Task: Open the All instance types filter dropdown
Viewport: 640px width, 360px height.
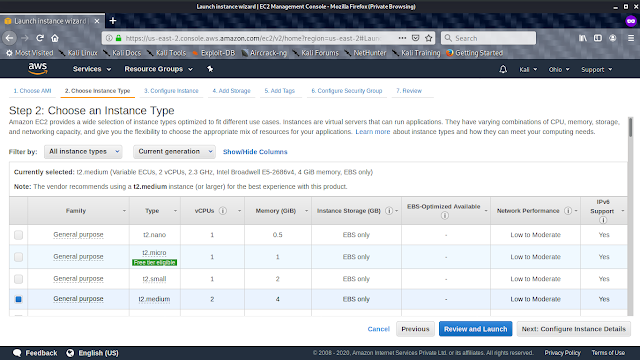Action: [83, 151]
